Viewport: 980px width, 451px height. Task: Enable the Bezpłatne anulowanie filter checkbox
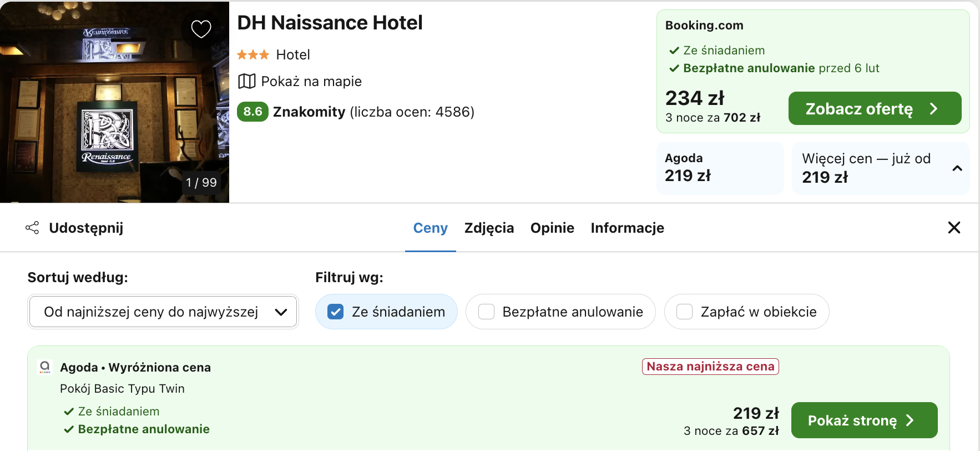(487, 312)
